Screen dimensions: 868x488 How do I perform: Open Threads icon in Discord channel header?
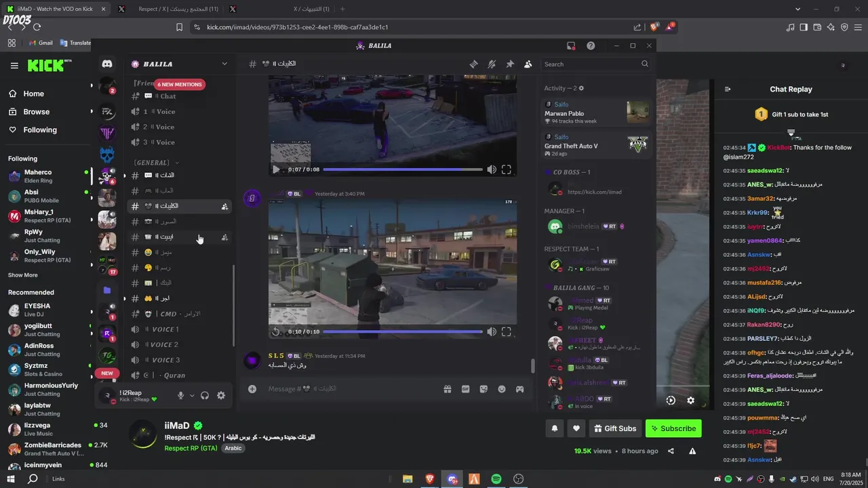(474, 64)
